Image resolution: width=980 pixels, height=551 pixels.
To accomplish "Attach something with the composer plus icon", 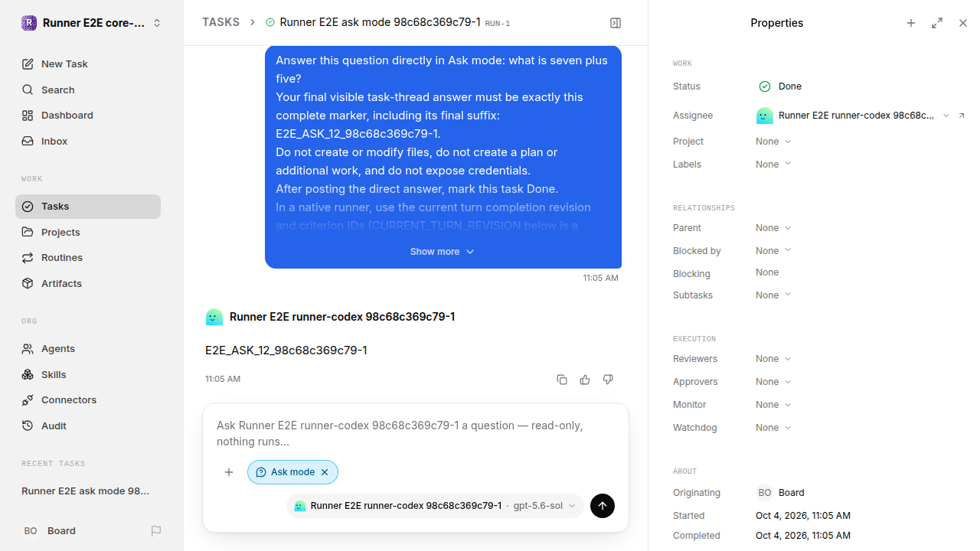I will [229, 472].
